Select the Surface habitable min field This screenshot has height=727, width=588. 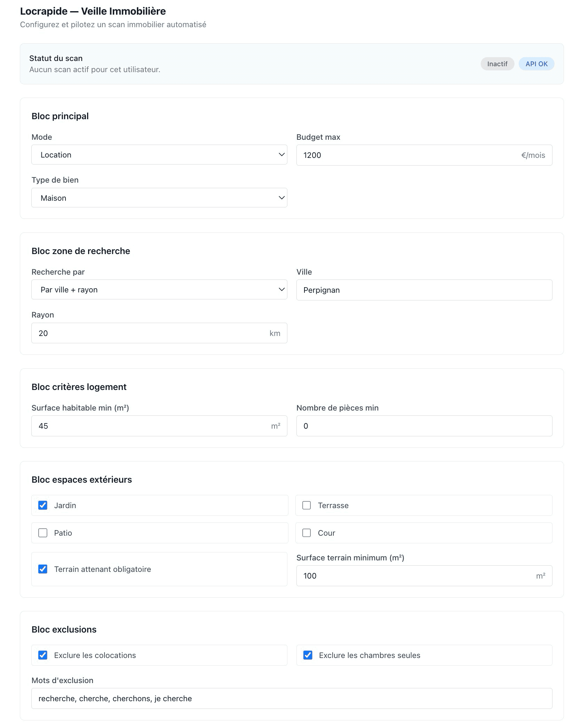tap(150, 426)
